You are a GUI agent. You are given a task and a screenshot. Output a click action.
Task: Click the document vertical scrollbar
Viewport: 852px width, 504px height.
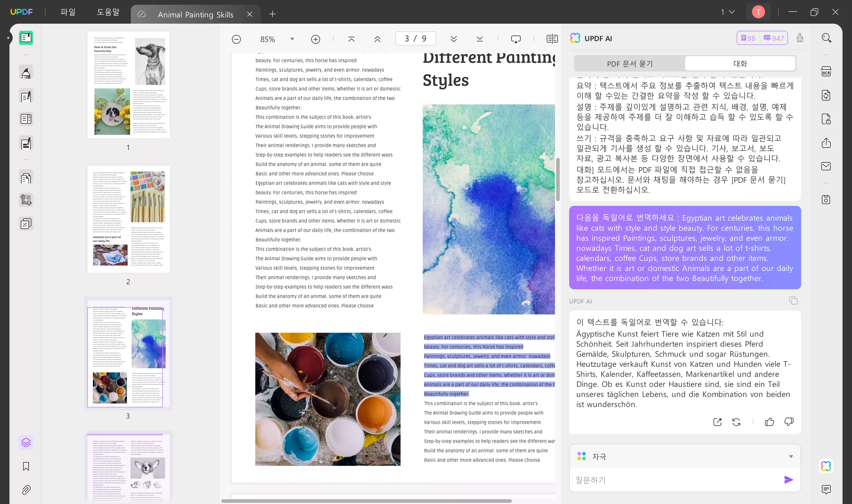(558, 179)
